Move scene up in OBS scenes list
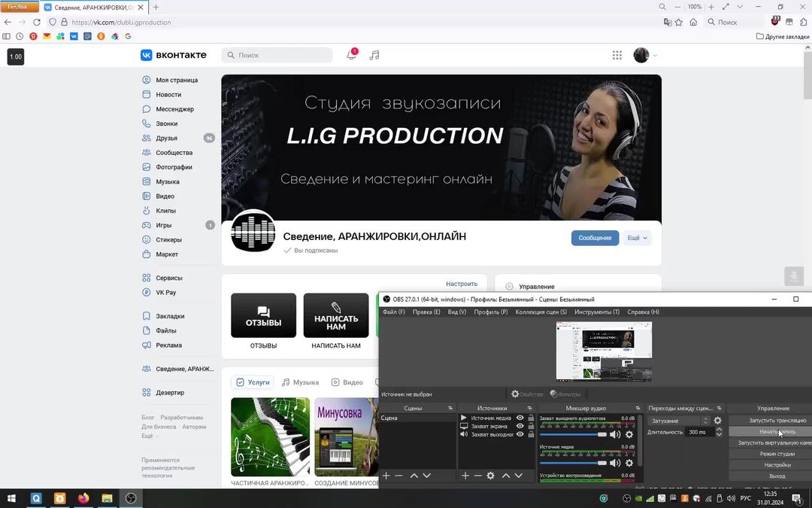Viewport: 812px width, 508px height. [414, 476]
